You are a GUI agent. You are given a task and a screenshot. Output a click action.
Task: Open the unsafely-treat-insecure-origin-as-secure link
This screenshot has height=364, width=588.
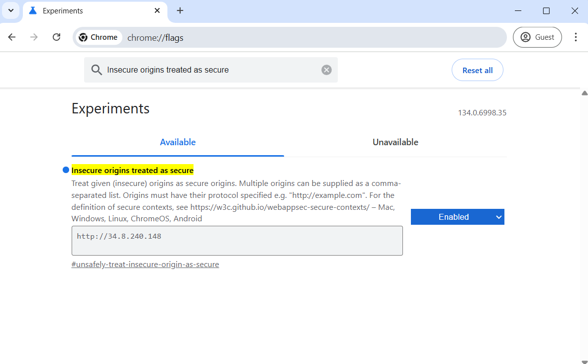(145, 264)
